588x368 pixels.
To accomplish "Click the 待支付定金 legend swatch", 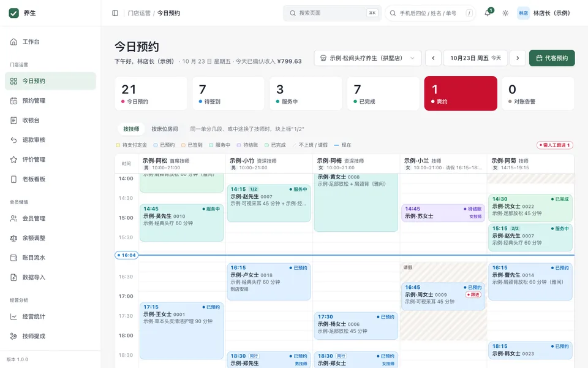I will (x=118, y=145).
